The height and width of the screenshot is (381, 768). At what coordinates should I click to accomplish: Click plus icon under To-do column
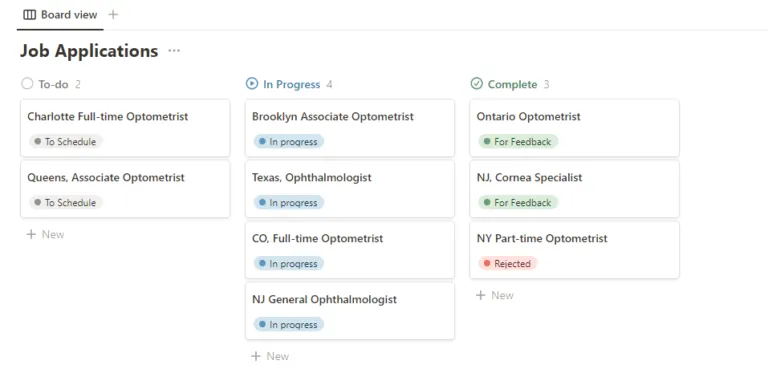[x=31, y=235]
